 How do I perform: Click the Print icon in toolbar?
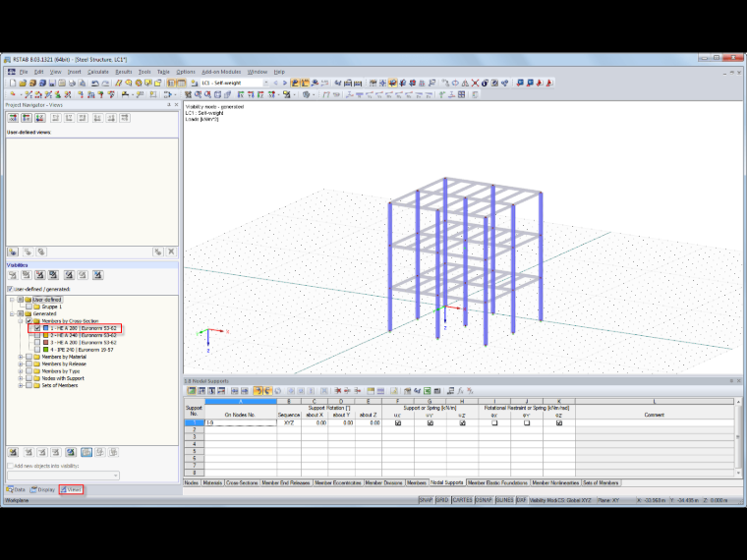72,83
